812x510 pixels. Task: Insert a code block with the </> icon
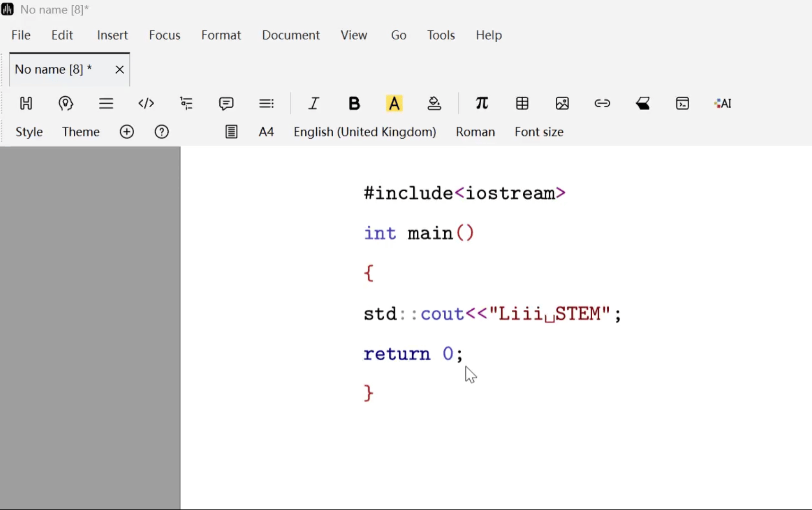point(146,103)
